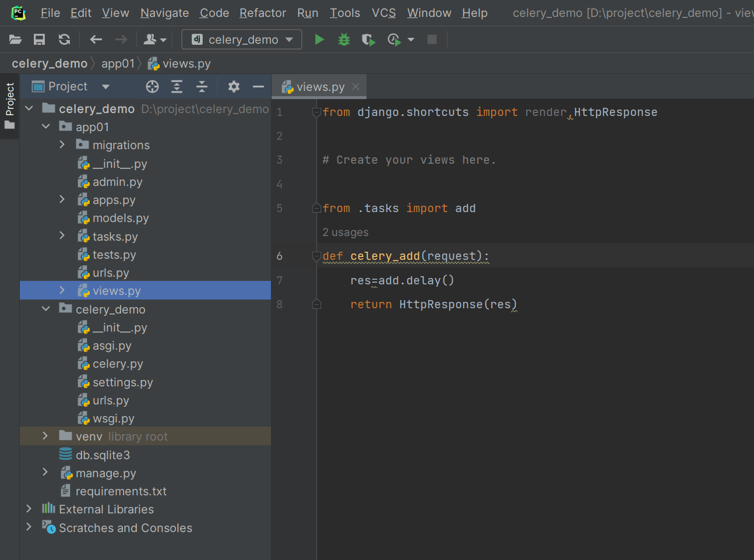Viewport: 754px width, 560px height.
Task: Click the '2 usages' inlay hint
Action: point(346,233)
